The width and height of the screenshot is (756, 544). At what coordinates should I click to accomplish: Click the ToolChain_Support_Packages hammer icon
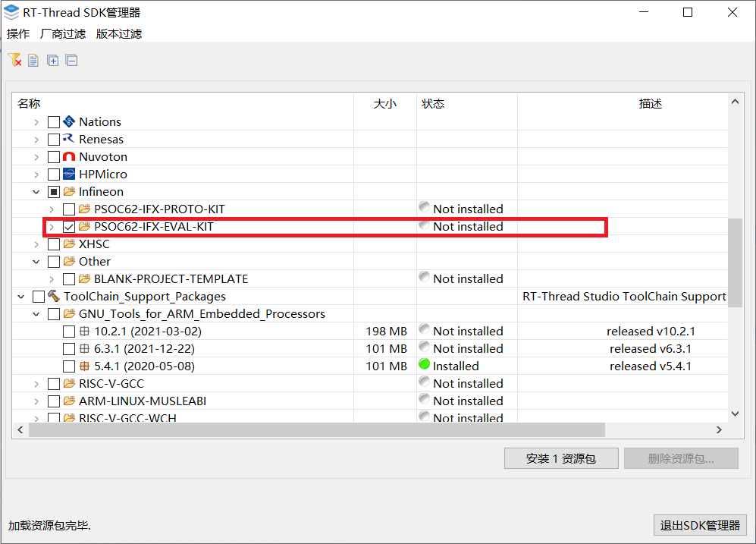(54, 296)
